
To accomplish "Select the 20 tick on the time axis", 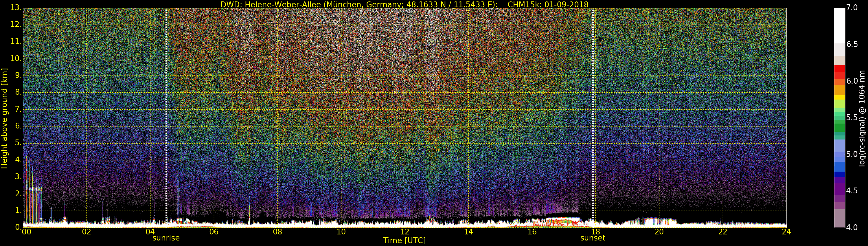I will point(659,232).
